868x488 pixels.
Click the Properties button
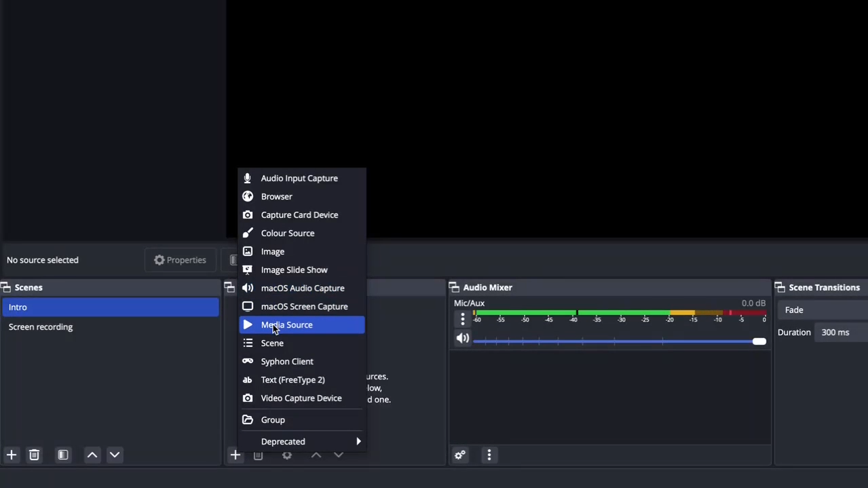(x=180, y=260)
